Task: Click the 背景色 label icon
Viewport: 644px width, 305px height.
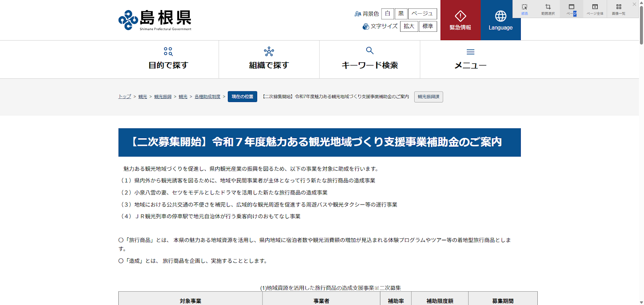Action: pos(358,14)
